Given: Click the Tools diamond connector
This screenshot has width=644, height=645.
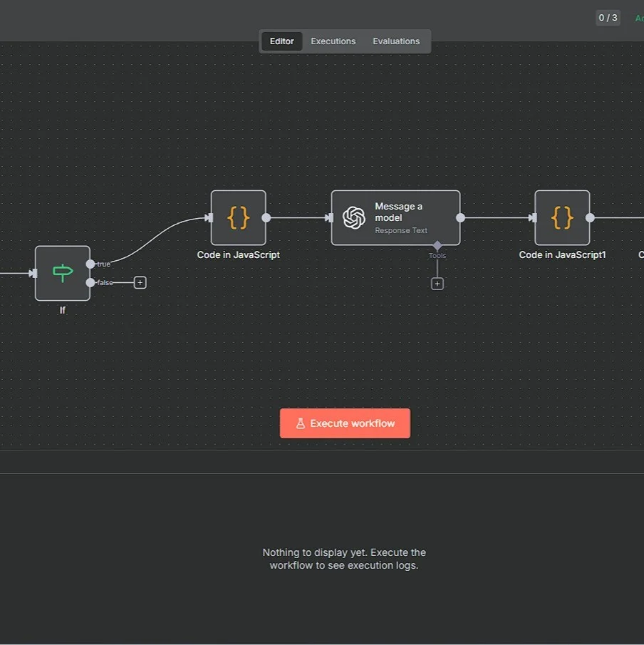Looking at the screenshot, I should pos(437,245).
